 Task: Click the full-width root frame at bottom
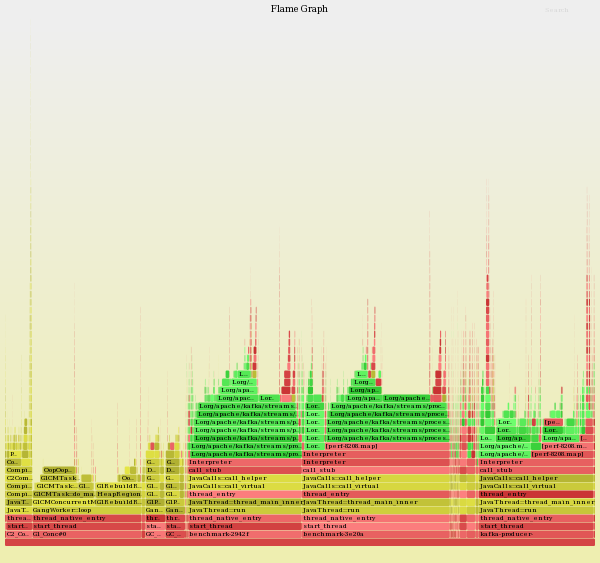(300, 542)
